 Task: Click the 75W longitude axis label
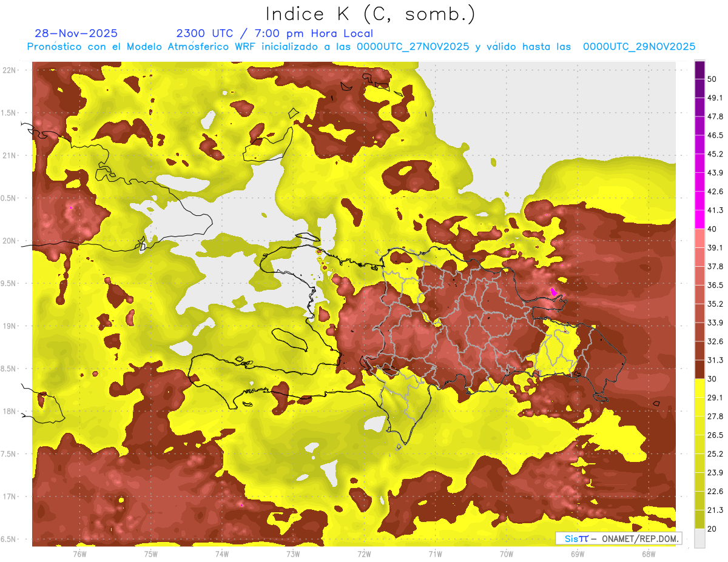click(150, 554)
